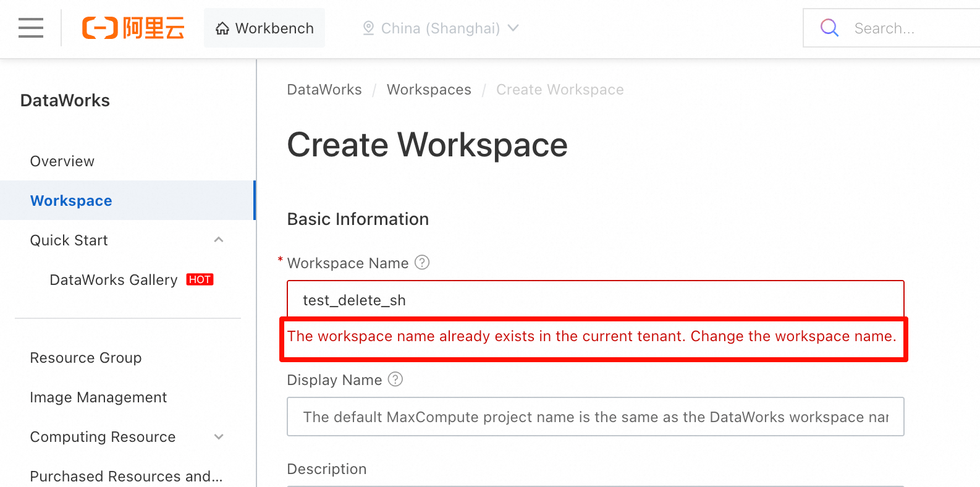
Task: Click the search magnifier icon
Action: click(829, 28)
